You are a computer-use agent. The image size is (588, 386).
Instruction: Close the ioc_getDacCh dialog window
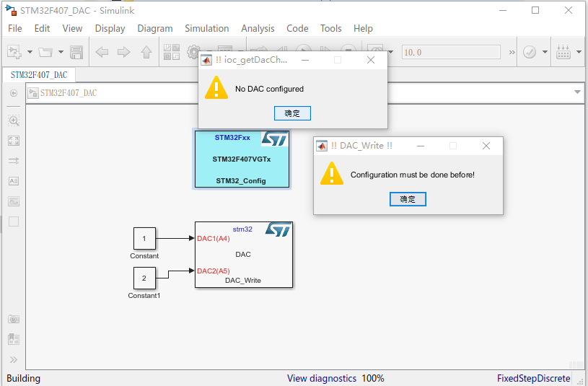[x=371, y=60]
